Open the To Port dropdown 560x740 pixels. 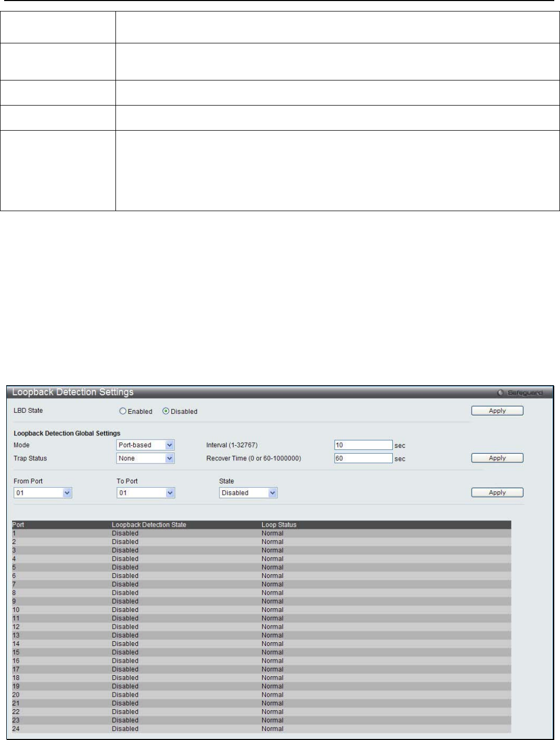click(x=145, y=493)
